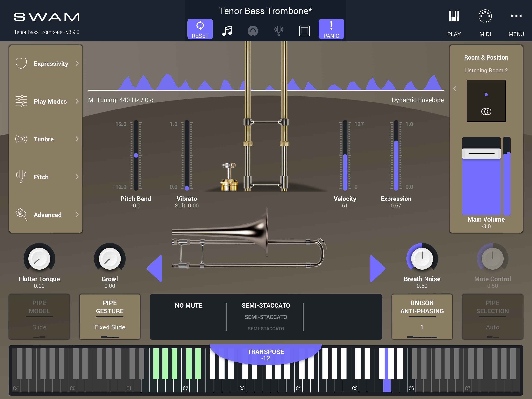The width and height of the screenshot is (532, 399).
Task: Click the C4 piano key
Action: click(x=298, y=386)
